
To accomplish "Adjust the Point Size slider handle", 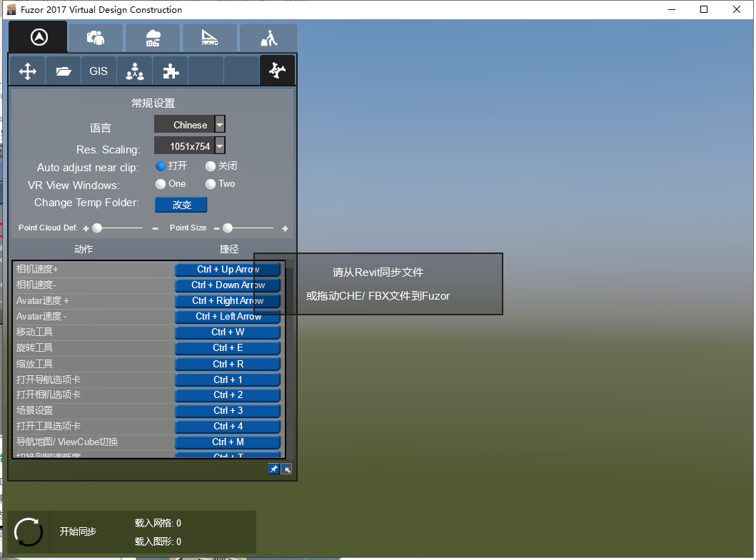I will (x=228, y=228).
